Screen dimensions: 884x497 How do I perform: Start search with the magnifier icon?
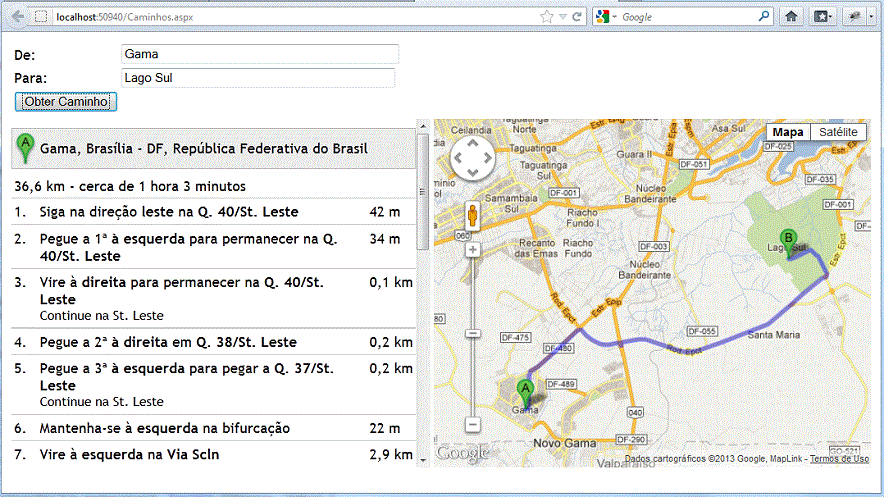765,16
